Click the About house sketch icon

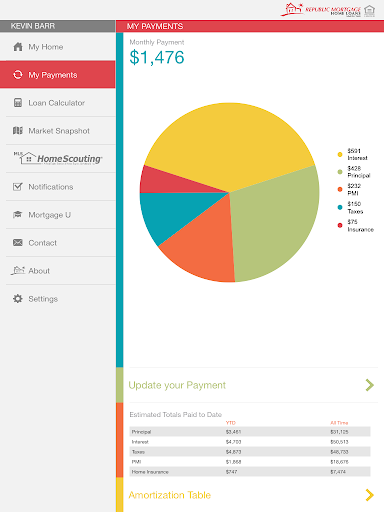tap(18, 270)
